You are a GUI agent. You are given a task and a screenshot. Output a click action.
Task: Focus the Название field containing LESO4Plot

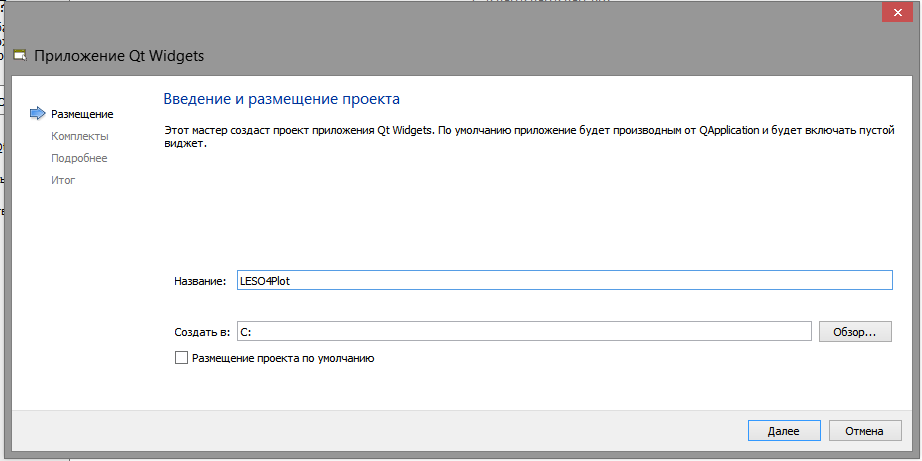coord(564,280)
